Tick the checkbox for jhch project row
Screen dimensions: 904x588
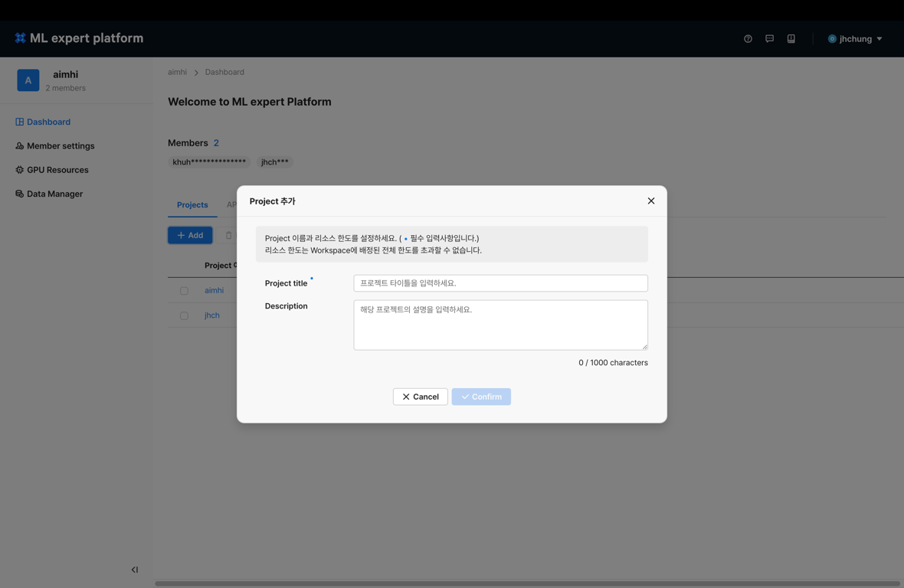coord(184,315)
